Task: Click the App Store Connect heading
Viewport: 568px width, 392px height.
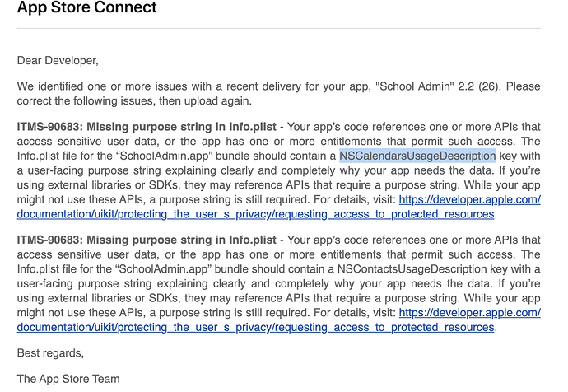Action: (86, 8)
